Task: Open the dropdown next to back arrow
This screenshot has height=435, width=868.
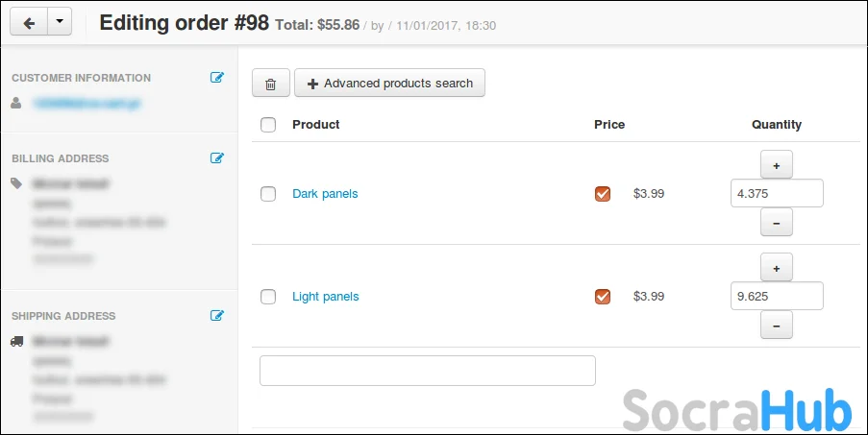Action: (x=60, y=21)
